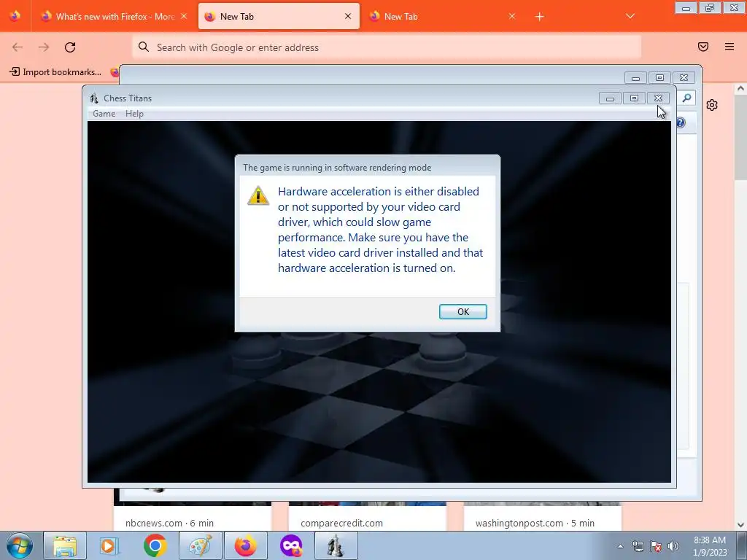Click the Chess Titans title bar icon
The height and width of the screenshot is (560, 747).
[94, 98]
